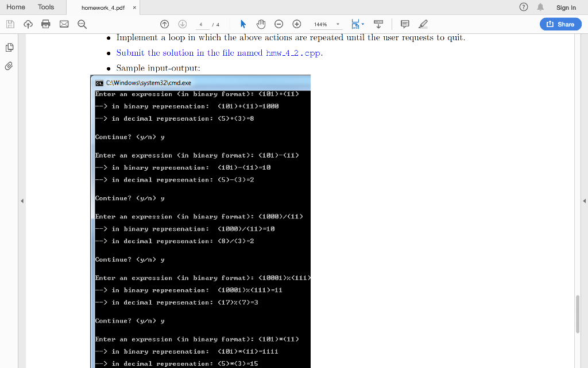
Task: Open the page fit options dropdown arrow
Action: 362,24
